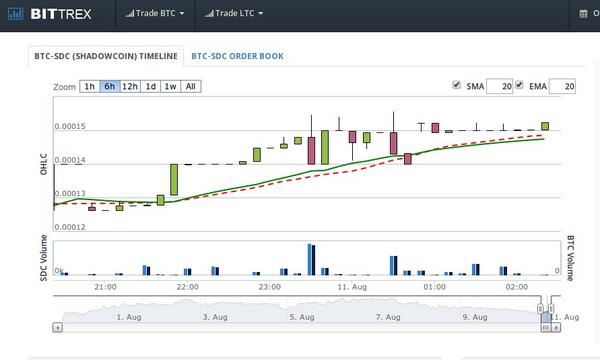Set chart zoom to All
Viewport: 600px width, 360px height.
coord(191,86)
